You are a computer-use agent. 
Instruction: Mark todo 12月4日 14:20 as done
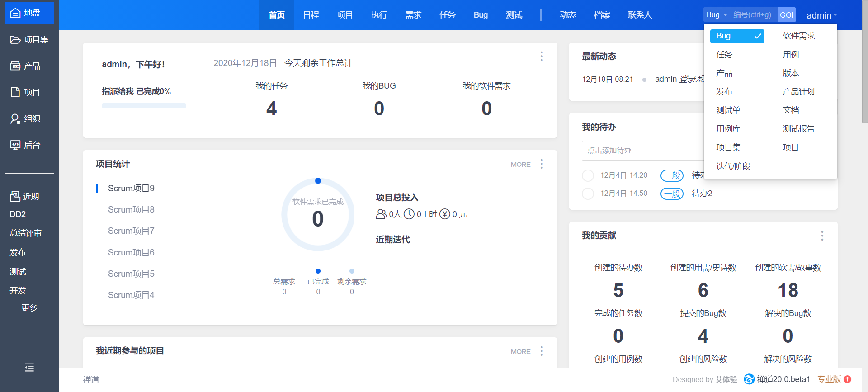[x=588, y=175]
